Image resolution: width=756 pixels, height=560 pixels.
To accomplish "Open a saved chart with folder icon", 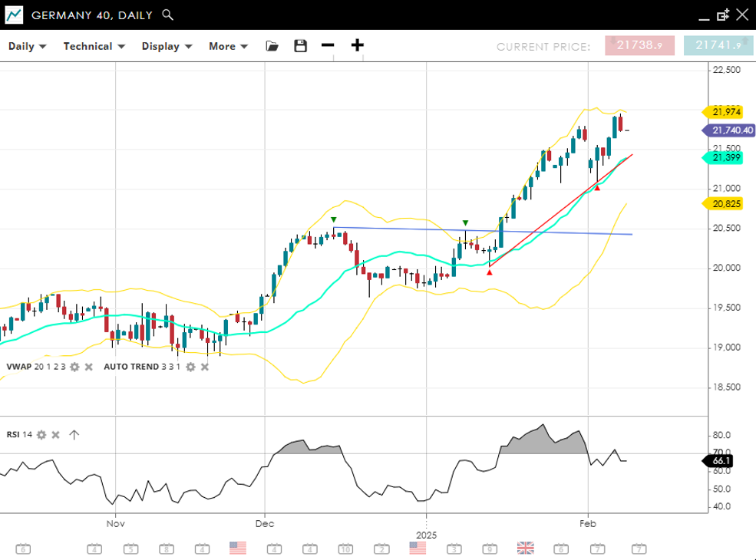I will click(272, 46).
